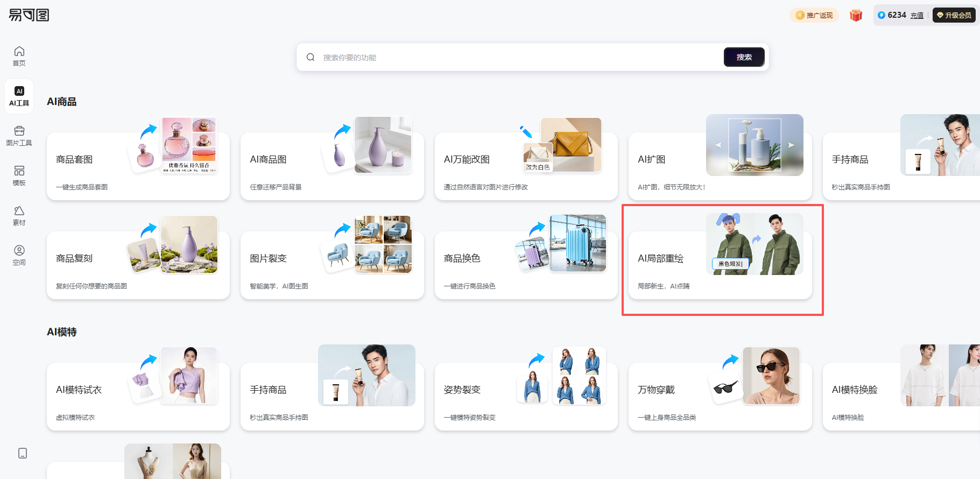Click the AI商品 section heading
This screenshot has width=980, height=479.
pyautogui.click(x=62, y=102)
